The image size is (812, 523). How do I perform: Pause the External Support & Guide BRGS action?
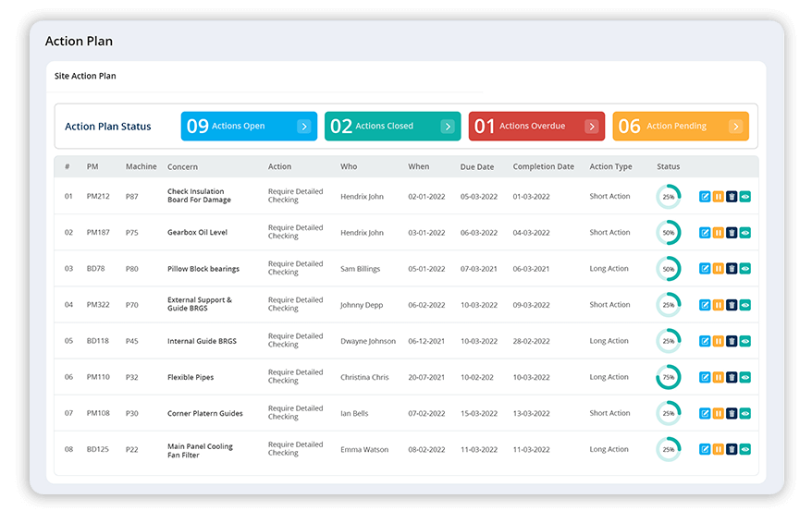tap(719, 305)
